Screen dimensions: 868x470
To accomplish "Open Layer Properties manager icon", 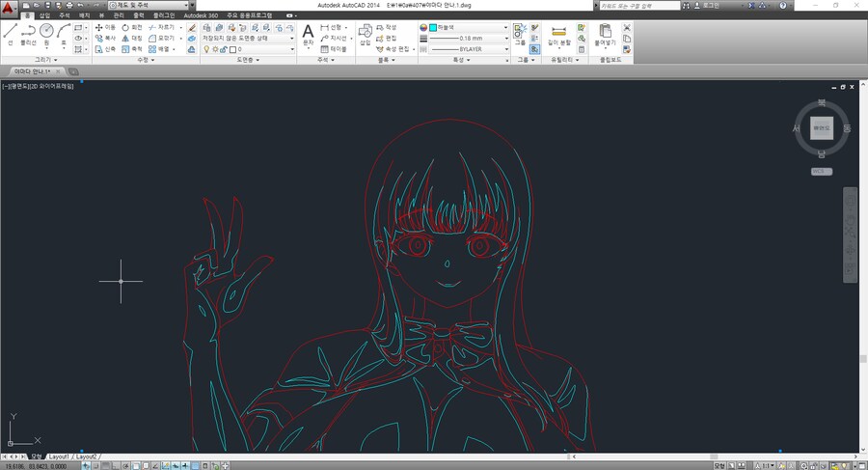I will coord(207,27).
